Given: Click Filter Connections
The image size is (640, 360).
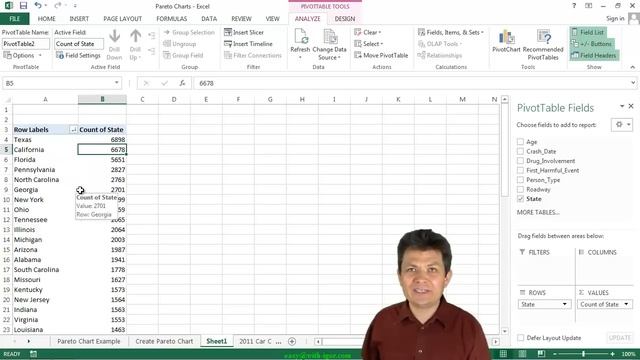Looking at the screenshot, I should (253, 55).
